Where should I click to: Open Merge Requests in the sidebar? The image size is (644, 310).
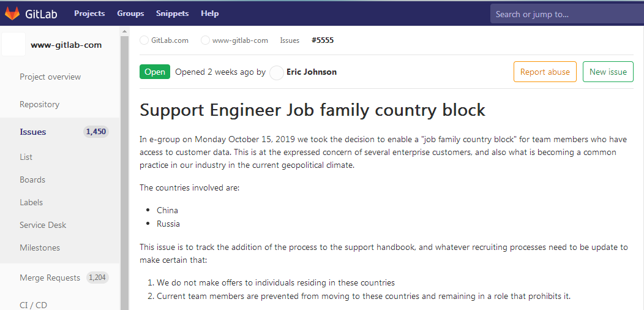(50, 278)
